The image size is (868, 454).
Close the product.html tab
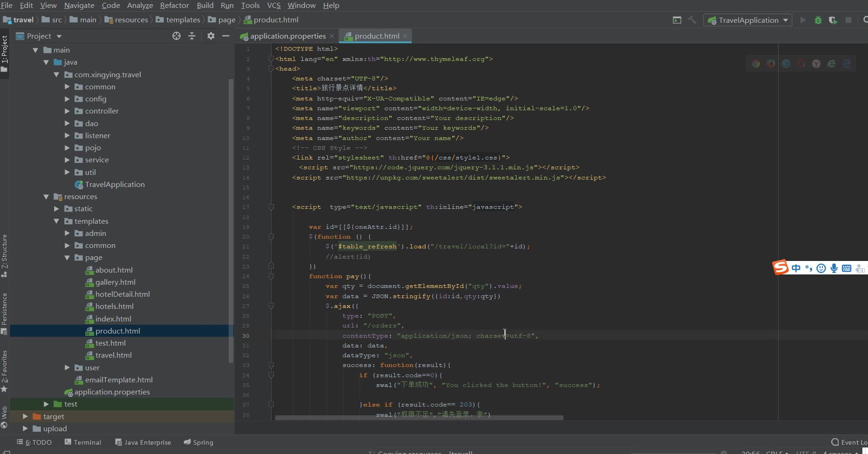[405, 36]
